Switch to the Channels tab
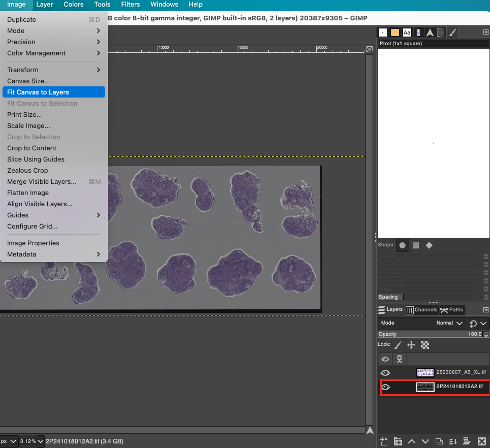Image resolution: width=490 pixels, height=448 pixels. (422, 309)
